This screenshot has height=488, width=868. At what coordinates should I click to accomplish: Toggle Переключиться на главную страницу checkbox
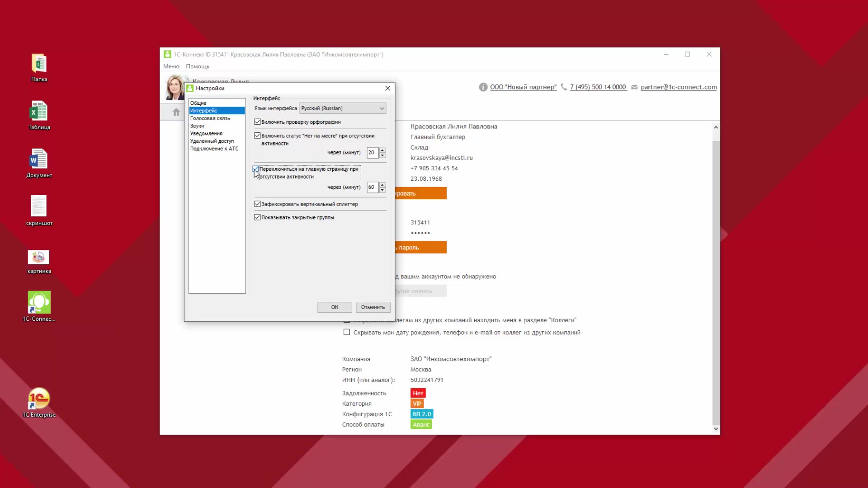pos(256,169)
